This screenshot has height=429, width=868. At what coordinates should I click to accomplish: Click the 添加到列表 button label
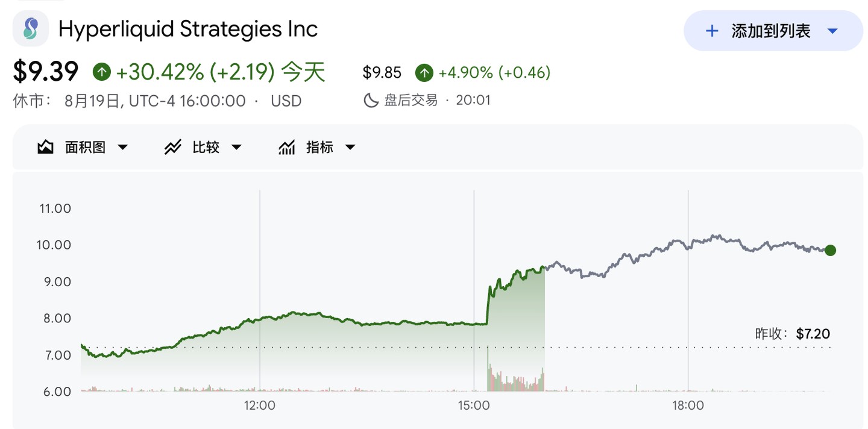click(x=771, y=31)
